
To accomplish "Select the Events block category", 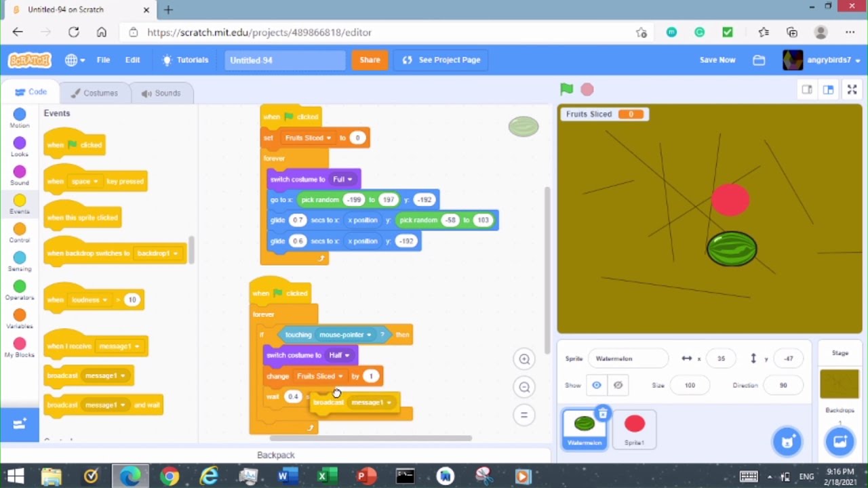I will (20, 203).
